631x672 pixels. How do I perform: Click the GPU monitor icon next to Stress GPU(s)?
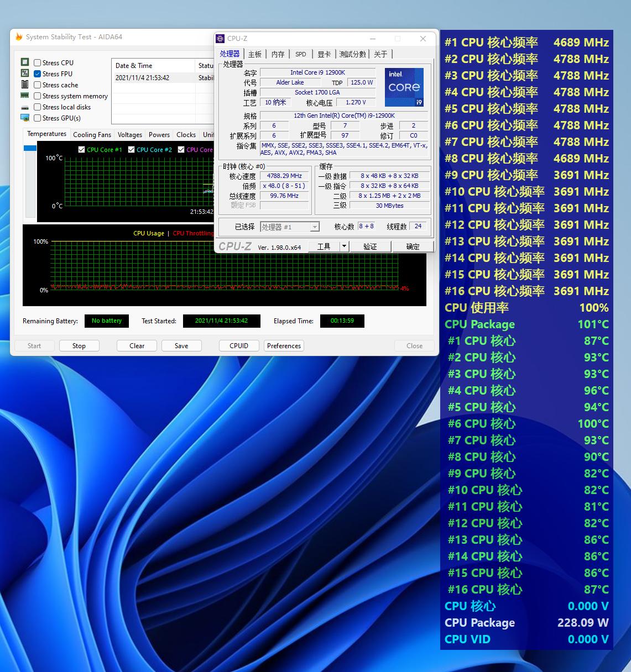pyautogui.click(x=25, y=118)
